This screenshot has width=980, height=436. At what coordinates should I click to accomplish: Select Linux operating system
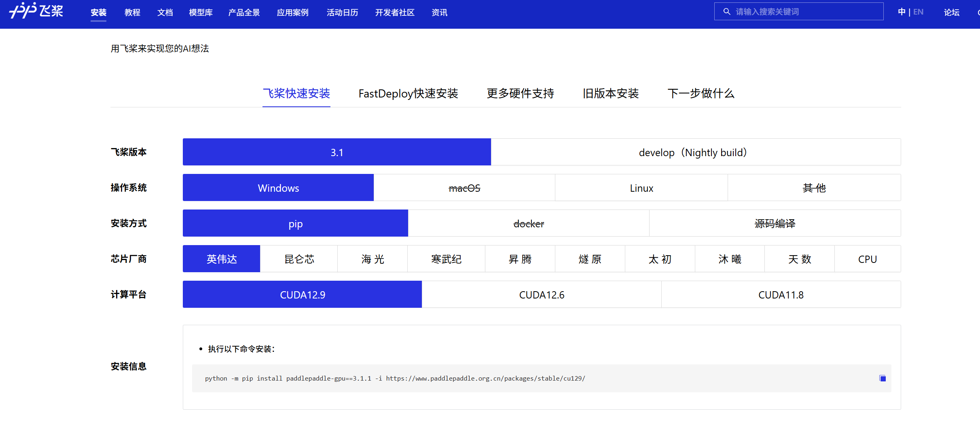[x=641, y=188]
